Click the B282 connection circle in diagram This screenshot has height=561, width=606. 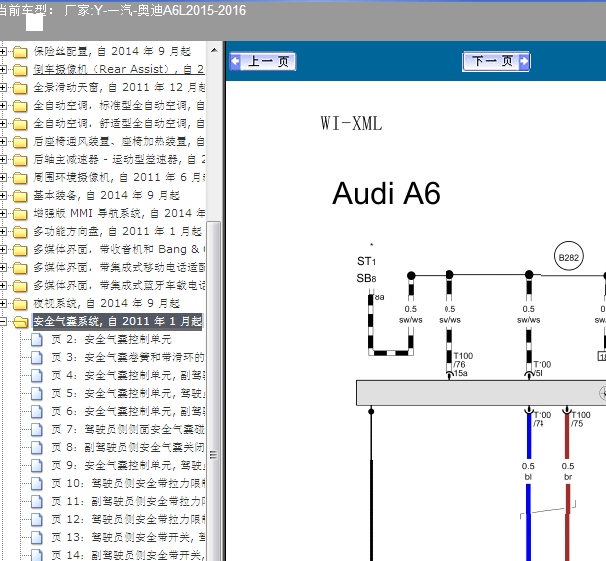pos(569,257)
